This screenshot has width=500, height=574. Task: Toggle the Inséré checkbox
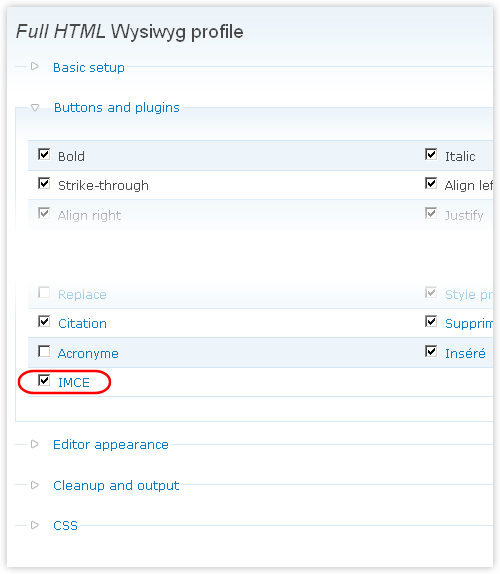click(431, 351)
